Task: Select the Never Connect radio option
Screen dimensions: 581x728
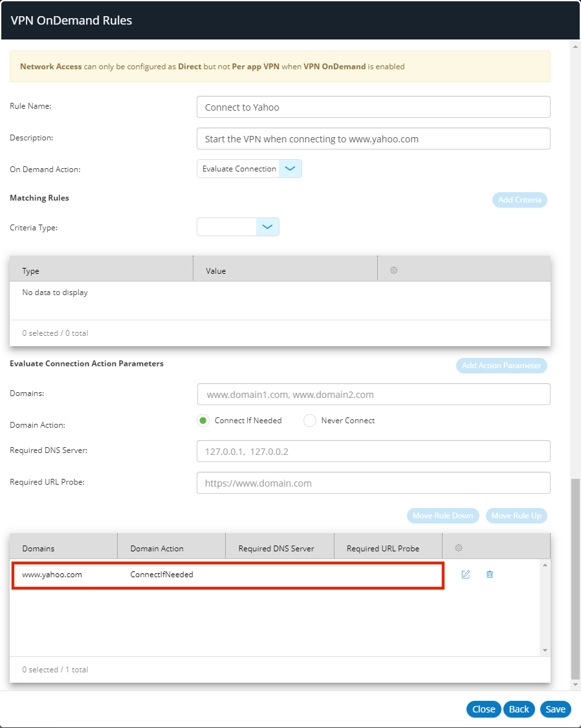Action: click(310, 421)
